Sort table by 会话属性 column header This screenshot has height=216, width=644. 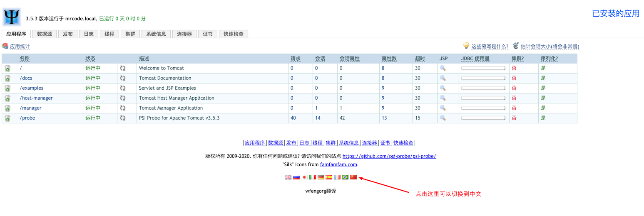(x=349, y=59)
